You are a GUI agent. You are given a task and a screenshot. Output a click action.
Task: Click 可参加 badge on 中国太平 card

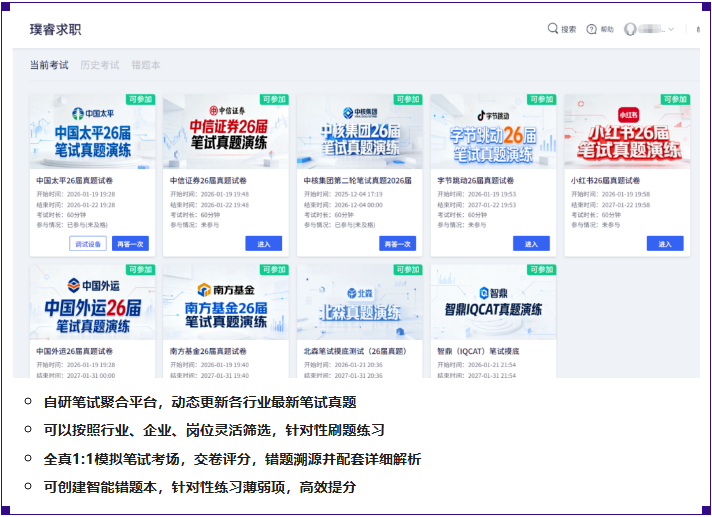tap(141, 99)
